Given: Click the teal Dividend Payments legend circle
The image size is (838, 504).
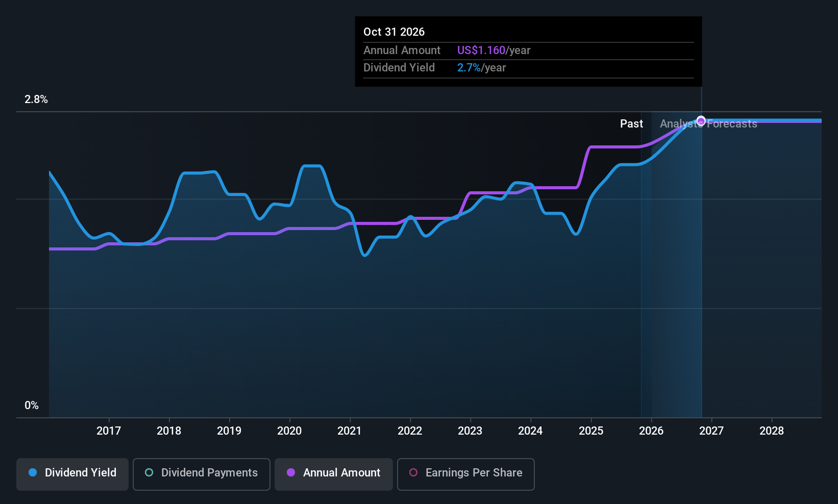Looking at the screenshot, I should point(149,472).
